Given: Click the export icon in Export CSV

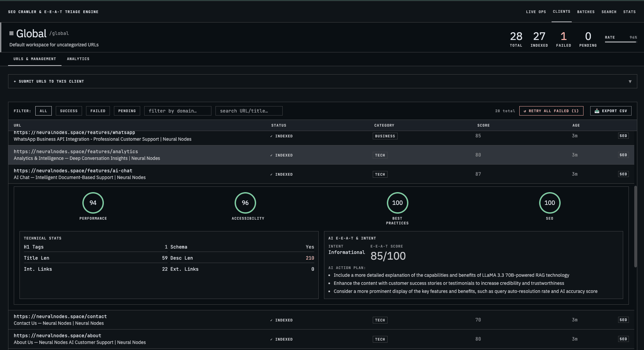Looking at the screenshot, I should point(597,111).
